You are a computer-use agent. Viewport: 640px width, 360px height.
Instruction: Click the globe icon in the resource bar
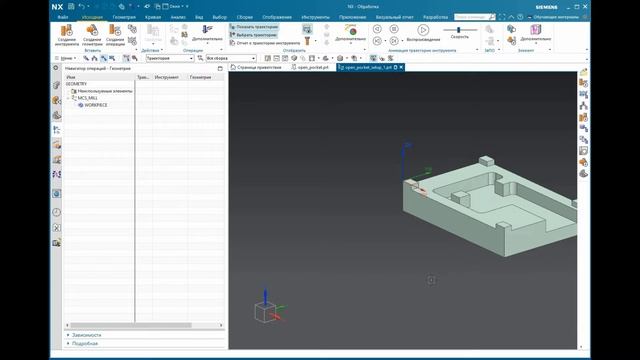(x=57, y=194)
